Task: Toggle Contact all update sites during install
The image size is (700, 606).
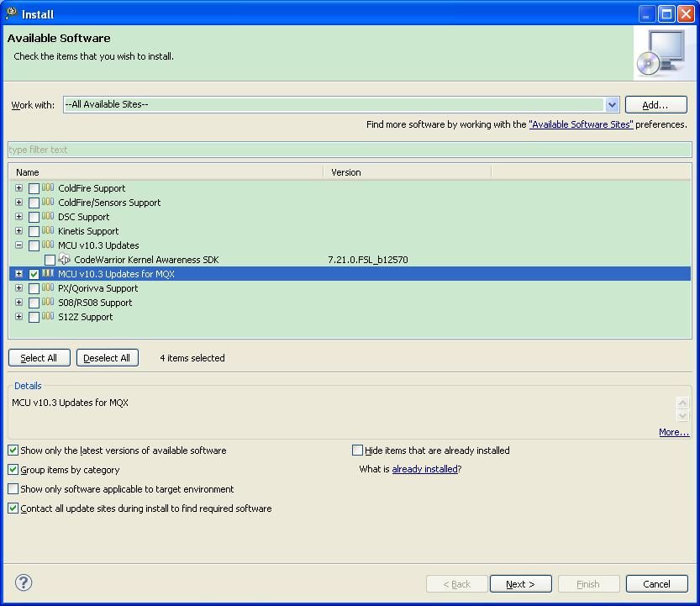Action: (13, 509)
